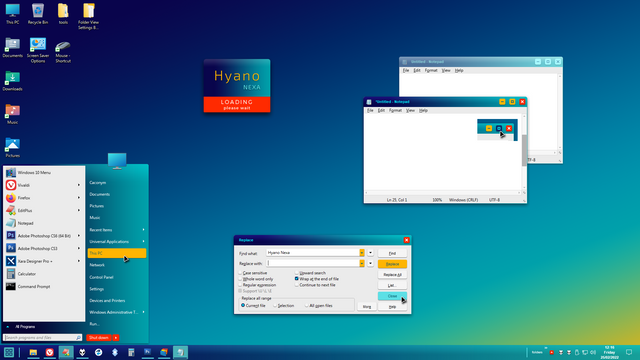The image size is (640, 360).
Task: Expand the EditPlus submenu arrow
Action: (79, 211)
